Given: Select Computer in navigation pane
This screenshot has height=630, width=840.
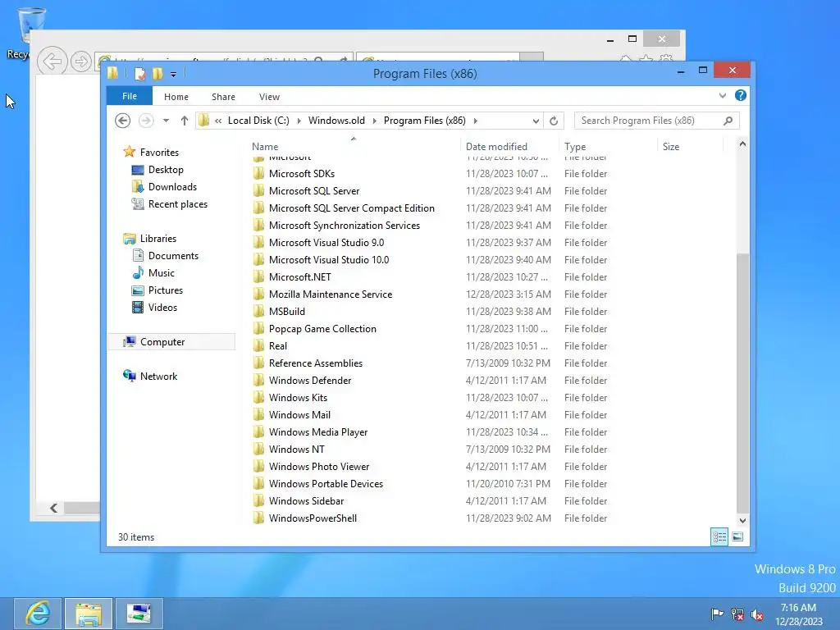Looking at the screenshot, I should point(162,342).
